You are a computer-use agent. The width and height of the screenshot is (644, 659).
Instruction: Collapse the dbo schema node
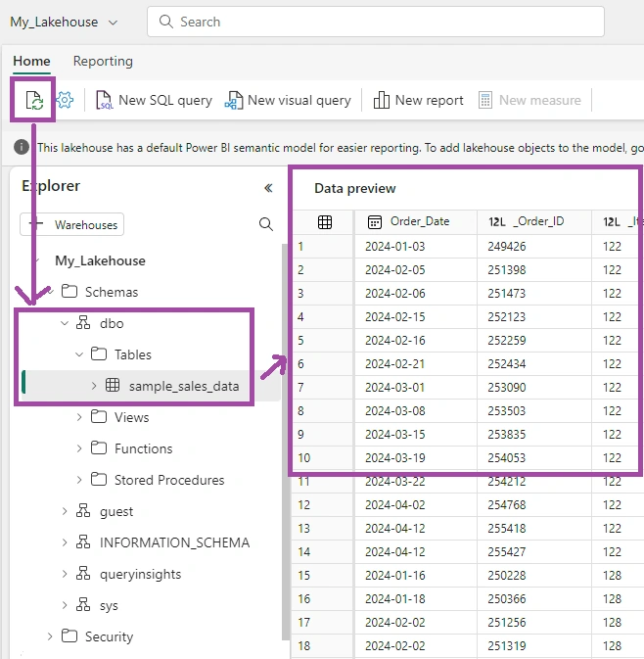[x=65, y=323]
